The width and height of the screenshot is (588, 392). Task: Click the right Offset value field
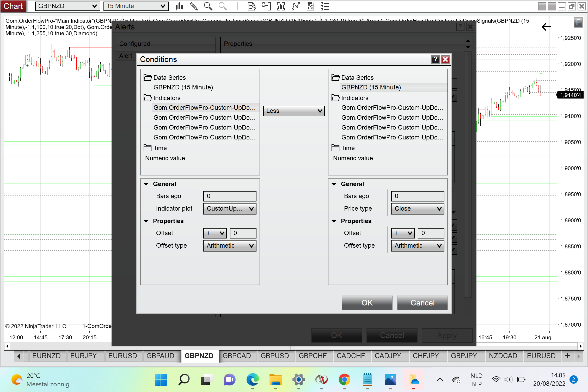(x=431, y=233)
